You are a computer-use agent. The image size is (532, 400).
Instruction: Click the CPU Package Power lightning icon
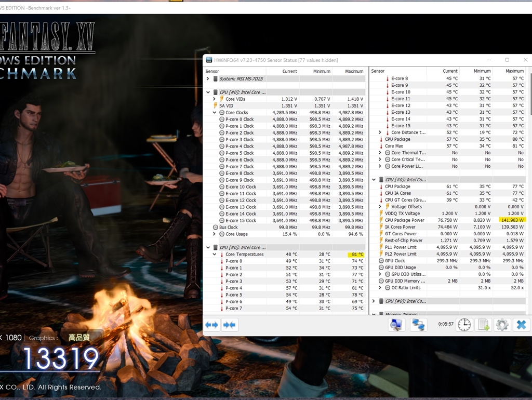[381, 220]
